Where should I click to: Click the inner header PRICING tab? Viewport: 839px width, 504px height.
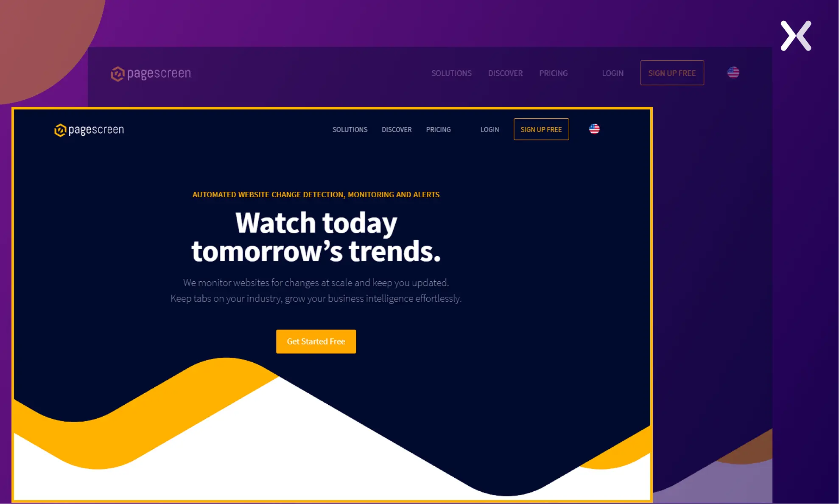pos(438,129)
